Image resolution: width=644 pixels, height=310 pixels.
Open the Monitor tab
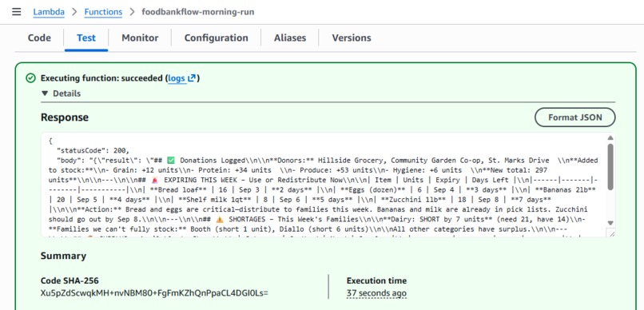pyautogui.click(x=140, y=38)
